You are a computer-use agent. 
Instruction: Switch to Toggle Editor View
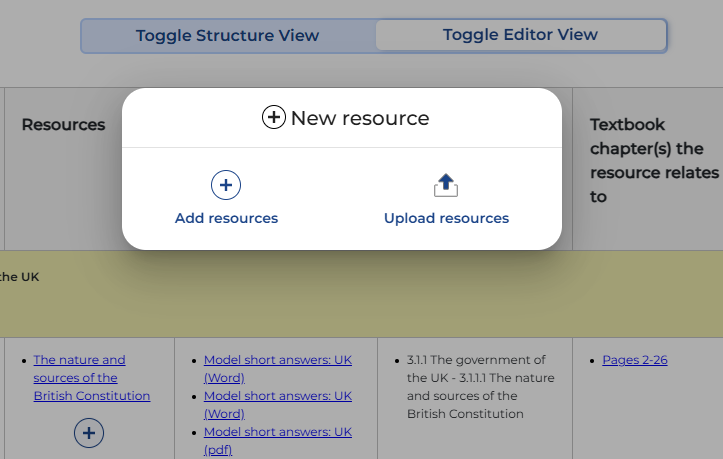pos(520,35)
